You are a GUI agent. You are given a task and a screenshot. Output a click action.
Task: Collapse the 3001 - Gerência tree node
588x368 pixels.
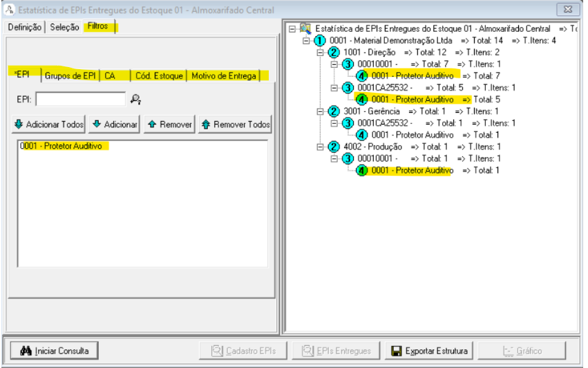point(321,111)
